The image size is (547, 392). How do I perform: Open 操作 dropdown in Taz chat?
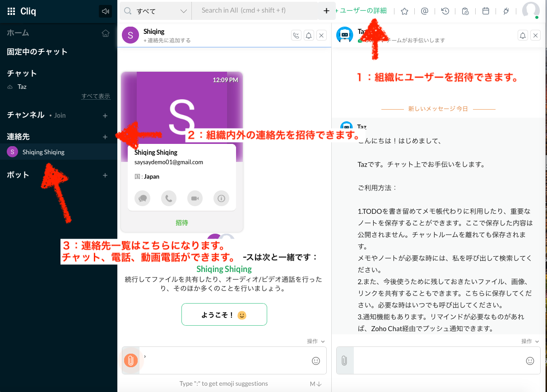click(530, 341)
